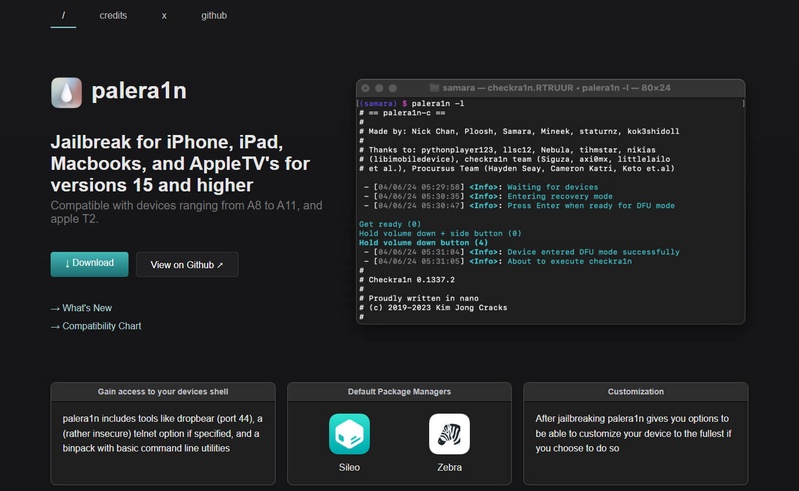Viewport: 799px width, 491px height.
Task: Click 'Default Package Managers' card header
Action: tap(400, 392)
